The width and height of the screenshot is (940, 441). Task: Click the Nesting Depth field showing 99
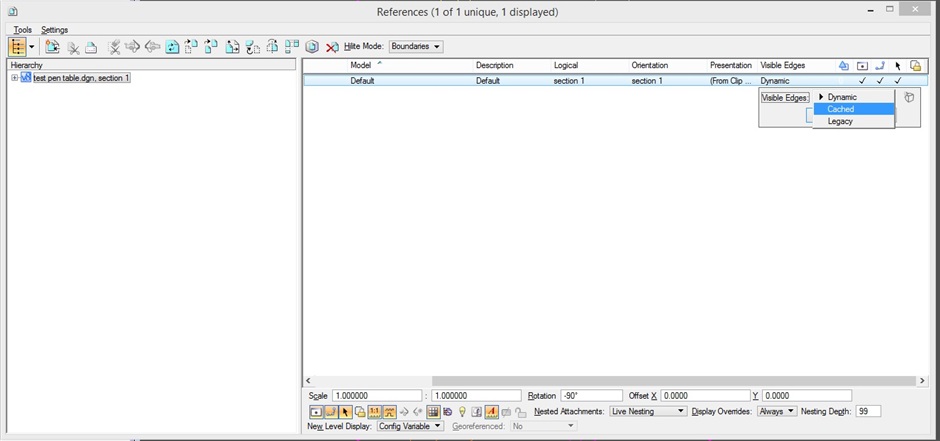pyautogui.click(x=868, y=411)
